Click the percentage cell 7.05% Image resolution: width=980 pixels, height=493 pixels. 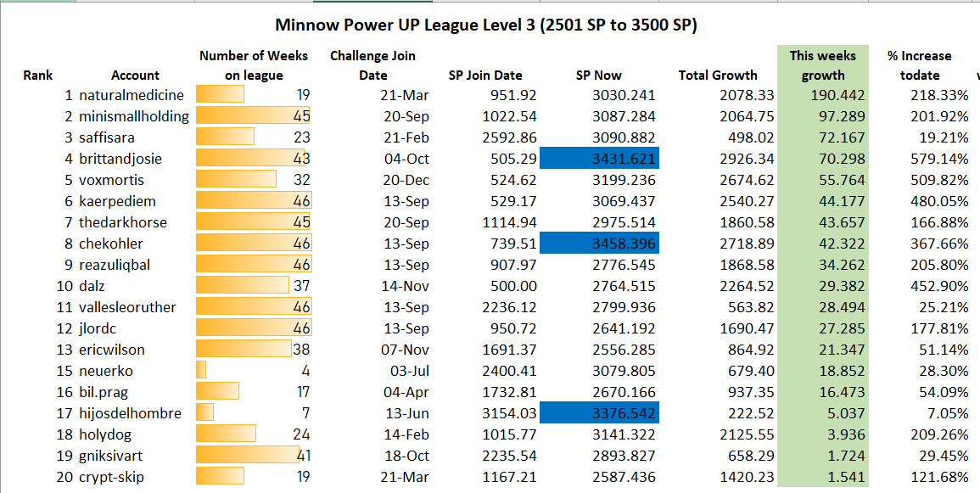(x=947, y=413)
